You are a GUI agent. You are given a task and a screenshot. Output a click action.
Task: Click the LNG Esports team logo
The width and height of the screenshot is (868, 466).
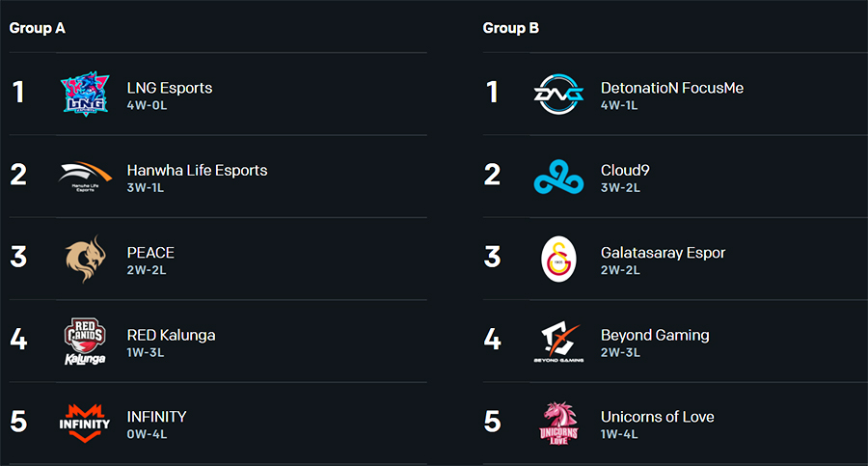[85, 94]
